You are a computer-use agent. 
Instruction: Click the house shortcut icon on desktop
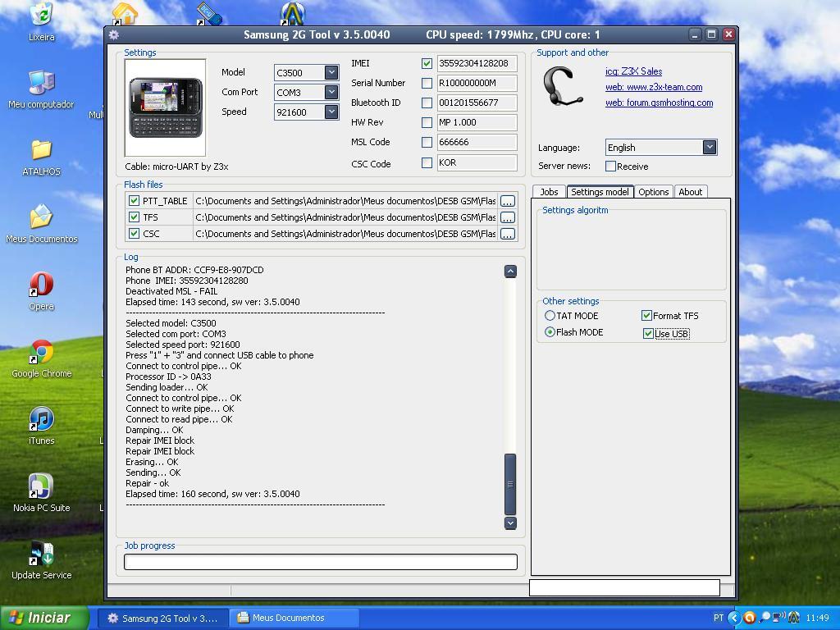point(125,14)
